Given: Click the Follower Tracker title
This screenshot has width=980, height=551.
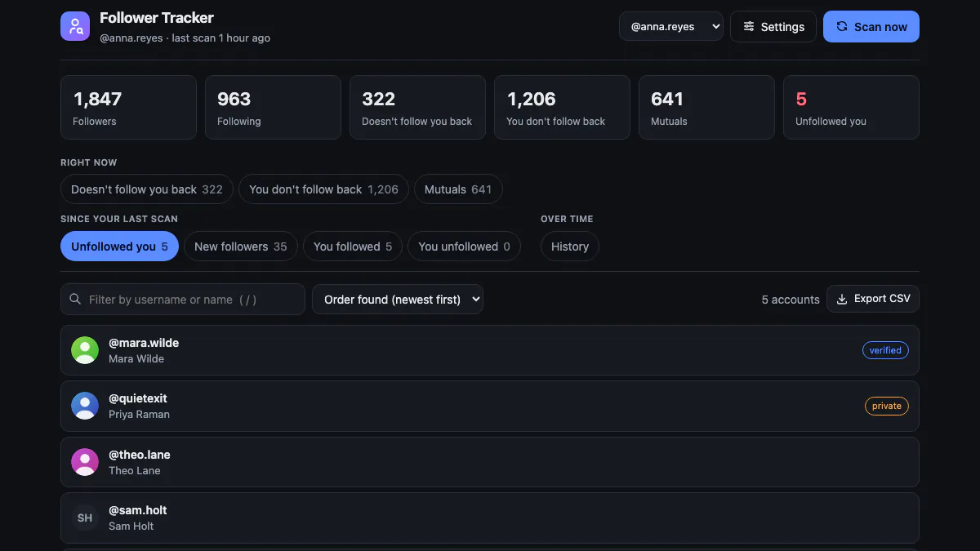Looking at the screenshot, I should (157, 18).
